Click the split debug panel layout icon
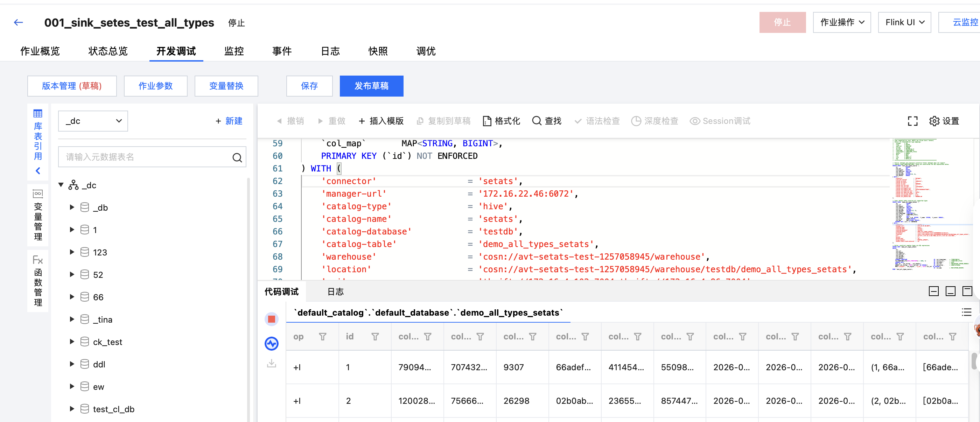 coord(933,291)
